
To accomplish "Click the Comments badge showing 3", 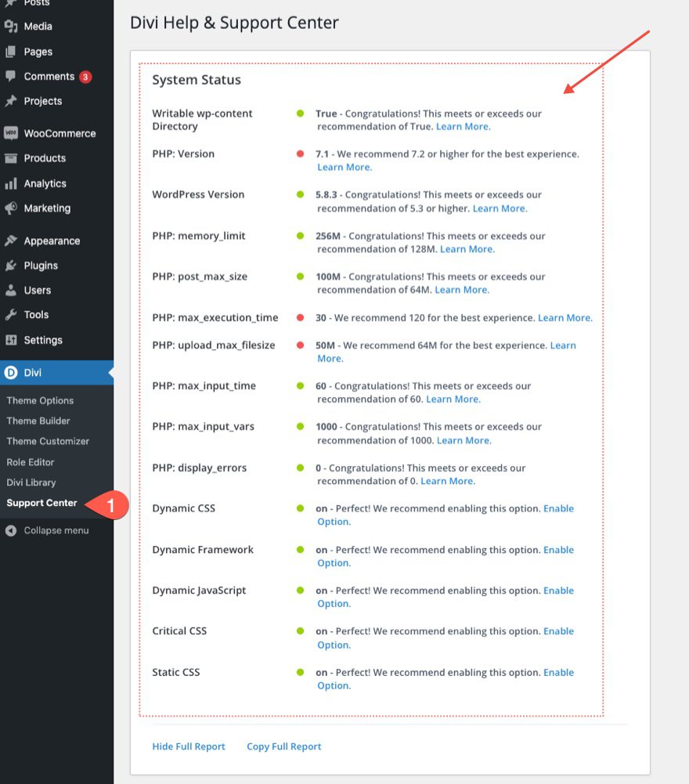I will 85,76.
